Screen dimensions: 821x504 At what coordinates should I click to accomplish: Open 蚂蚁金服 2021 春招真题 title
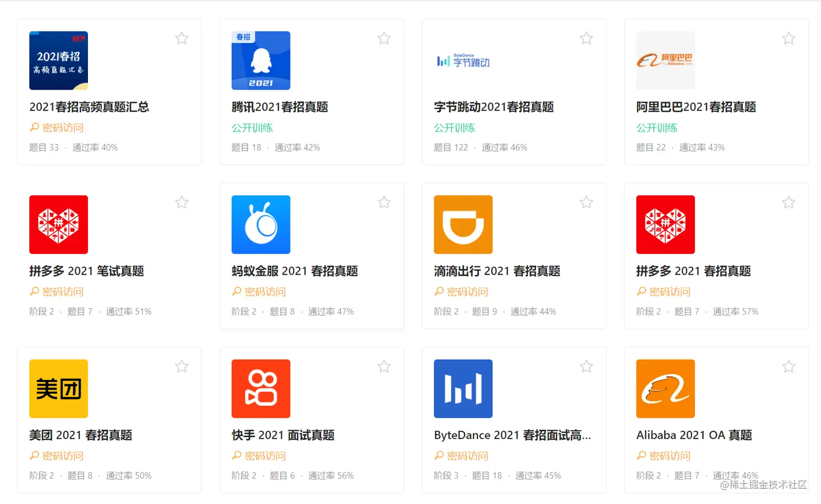(x=295, y=271)
